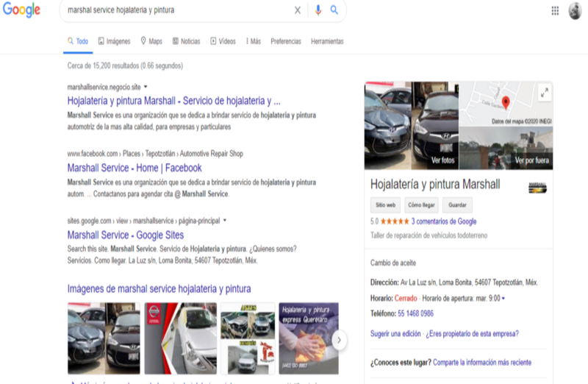Open the Vídeos tab
588x384 pixels.
[223, 41]
